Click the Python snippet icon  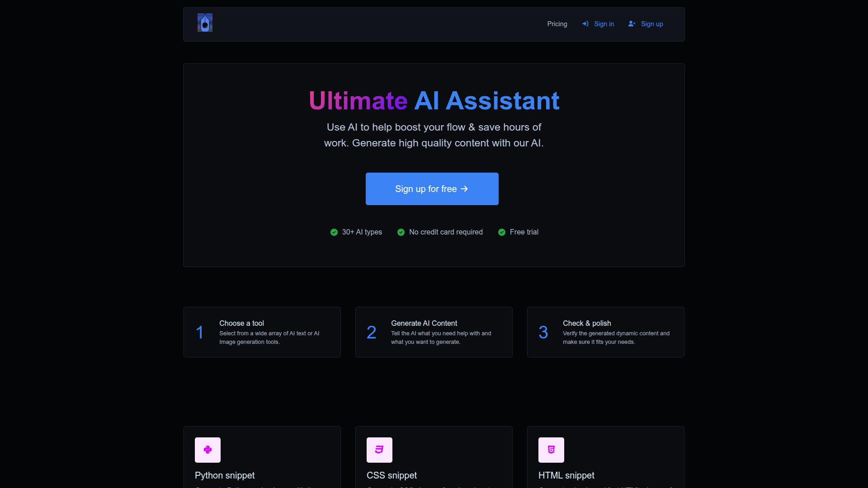208,450
